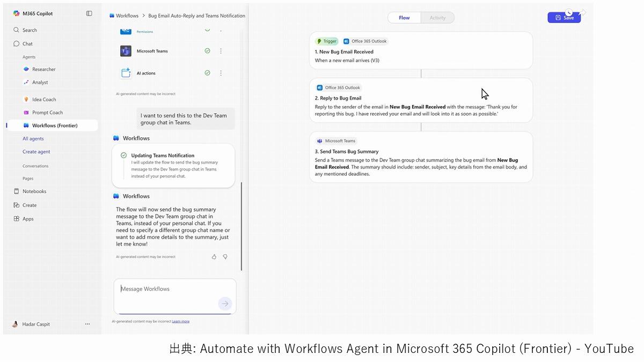Open more options next to Hadar Caspit
This screenshot has height=362, width=644.
(x=87, y=324)
